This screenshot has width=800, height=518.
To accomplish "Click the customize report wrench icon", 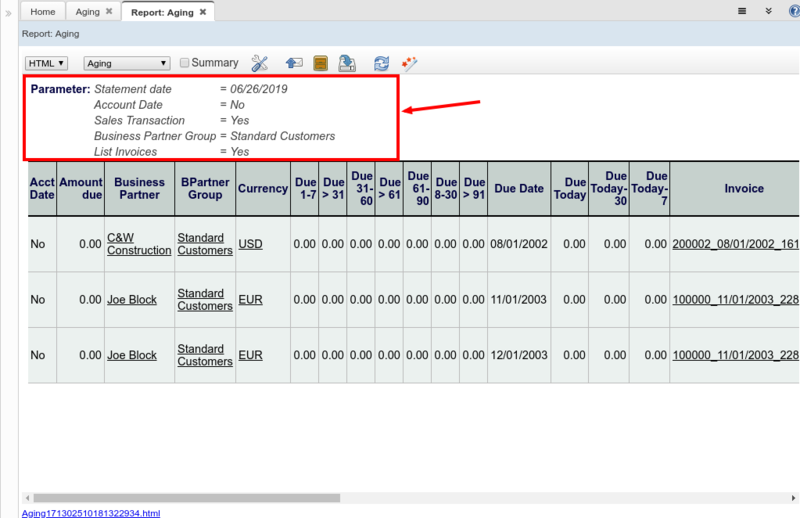I will tap(259, 63).
